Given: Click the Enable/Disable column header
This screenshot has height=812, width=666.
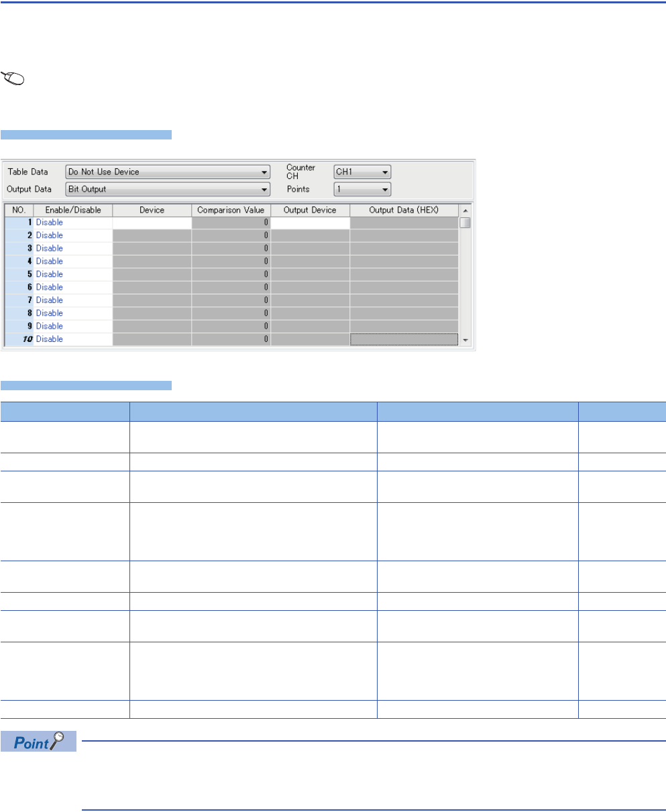Looking at the screenshot, I should [72, 210].
